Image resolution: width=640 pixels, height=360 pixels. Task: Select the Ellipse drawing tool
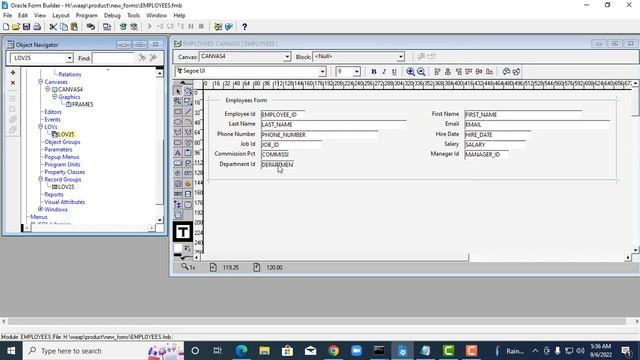tap(178, 122)
